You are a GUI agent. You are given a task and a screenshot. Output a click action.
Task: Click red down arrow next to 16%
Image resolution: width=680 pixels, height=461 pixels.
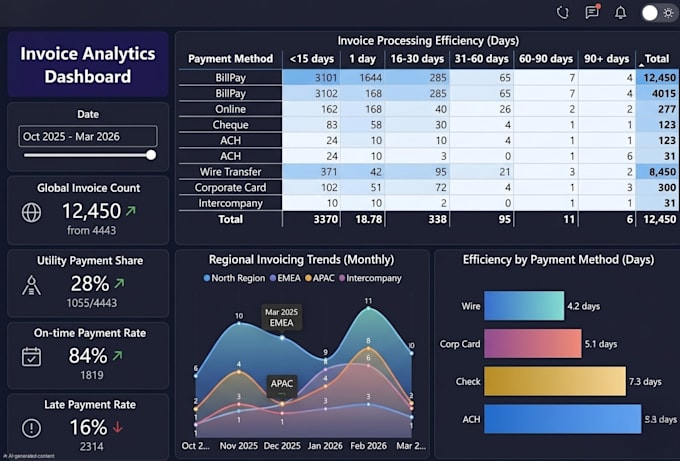click(118, 427)
